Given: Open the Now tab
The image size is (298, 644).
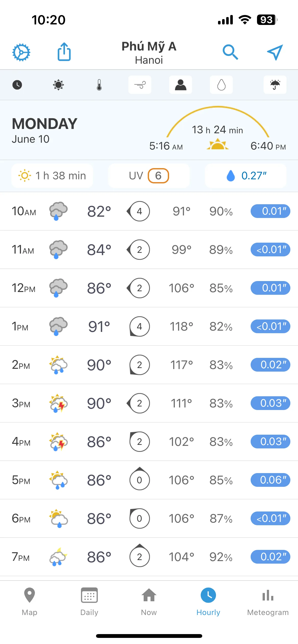Looking at the screenshot, I should [x=149, y=602].
